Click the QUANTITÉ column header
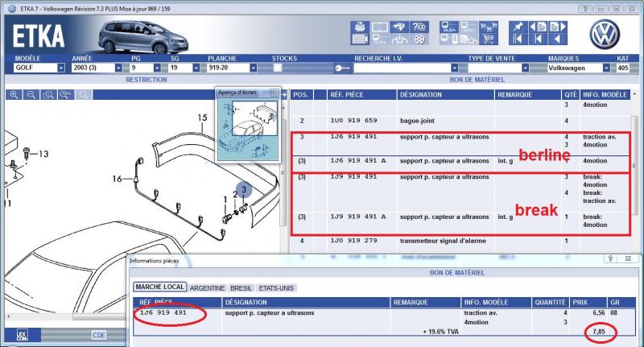 (x=550, y=302)
